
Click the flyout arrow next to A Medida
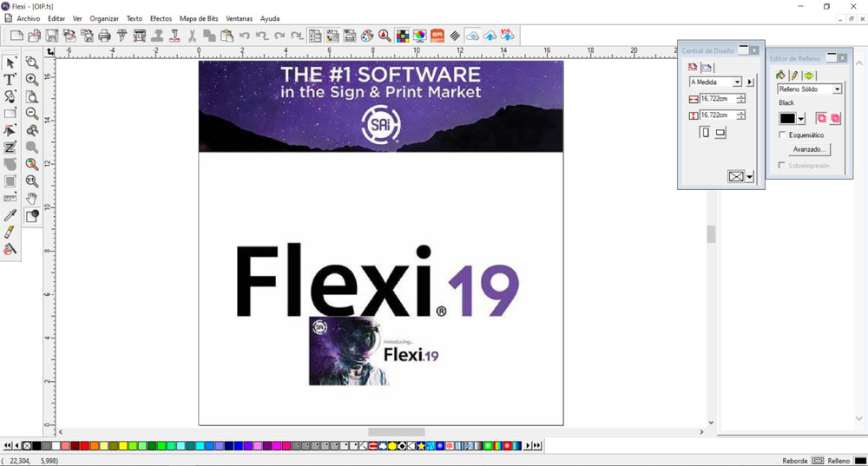pyautogui.click(x=750, y=82)
